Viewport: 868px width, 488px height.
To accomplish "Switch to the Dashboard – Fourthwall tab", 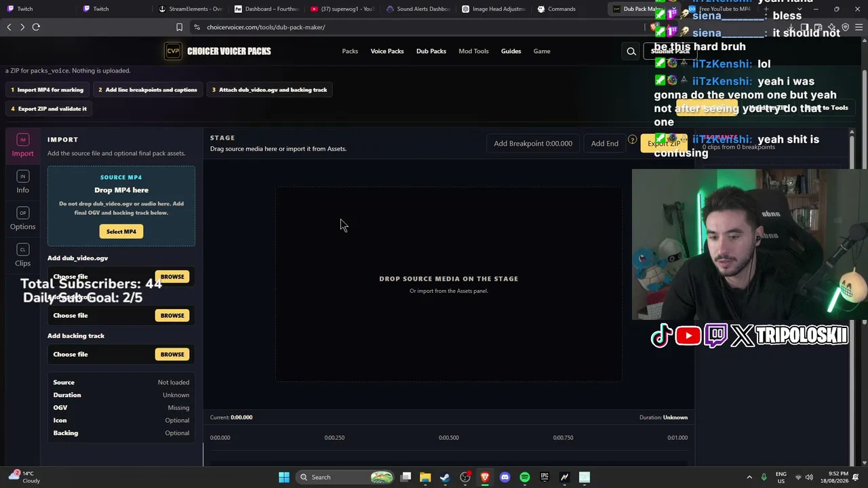I will [x=267, y=9].
